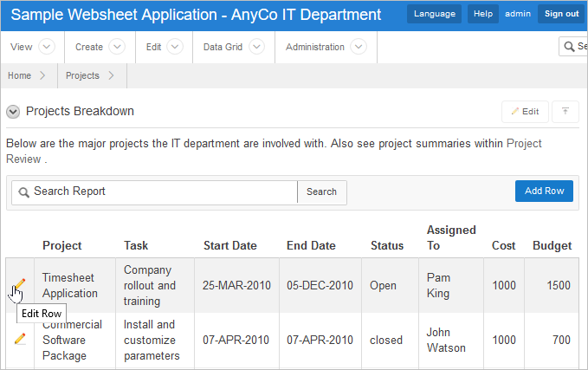Screen dimensions: 588x370
Task: Click the Add Row button
Action: pos(544,191)
